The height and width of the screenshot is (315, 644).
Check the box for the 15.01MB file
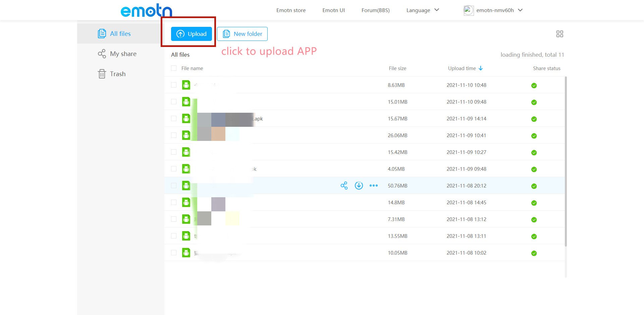pyautogui.click(x=174, y=102)
